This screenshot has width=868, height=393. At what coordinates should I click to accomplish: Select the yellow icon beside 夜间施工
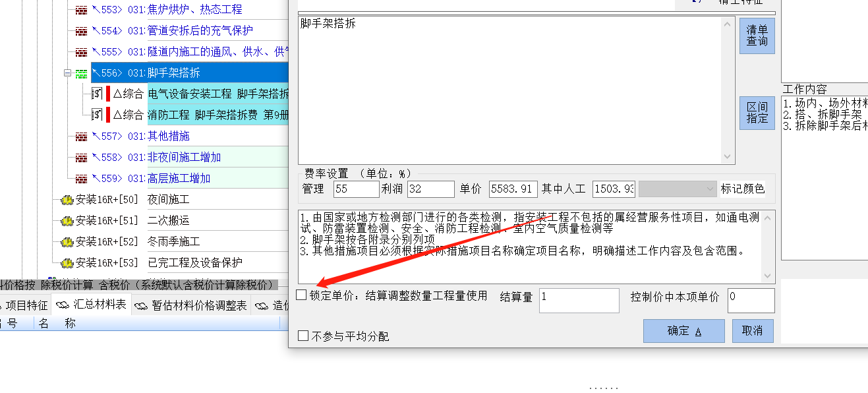pyautogui.click(x=67, y=199)
